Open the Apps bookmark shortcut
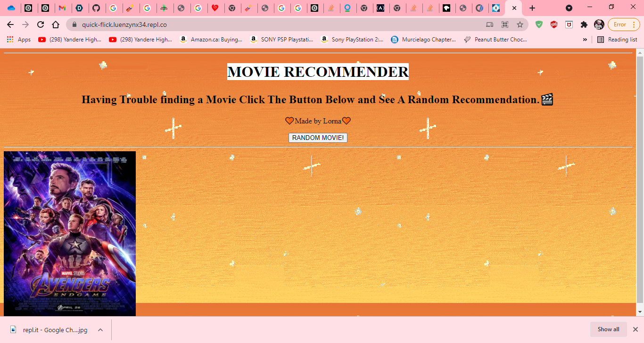644x343 pixels. pyautogui.click(x=19, y=40)
